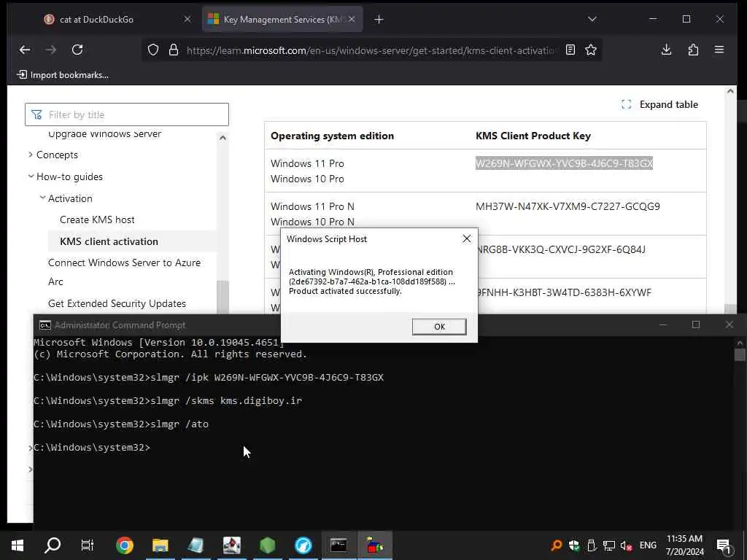
Task: Click the muted volume tray icon
Action: coord(627,545)
